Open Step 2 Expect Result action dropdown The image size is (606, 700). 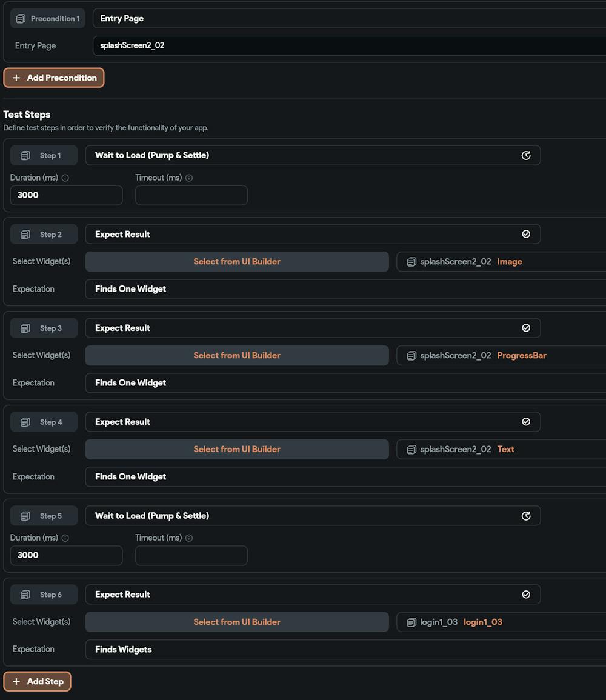click(313, 234)
